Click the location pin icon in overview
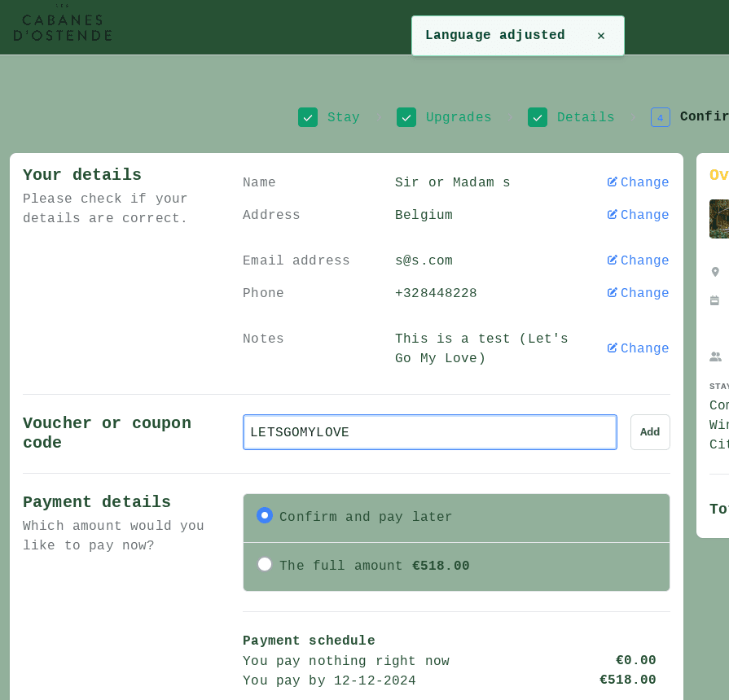This screenshot has height=700, width=729. coord(715,272)
